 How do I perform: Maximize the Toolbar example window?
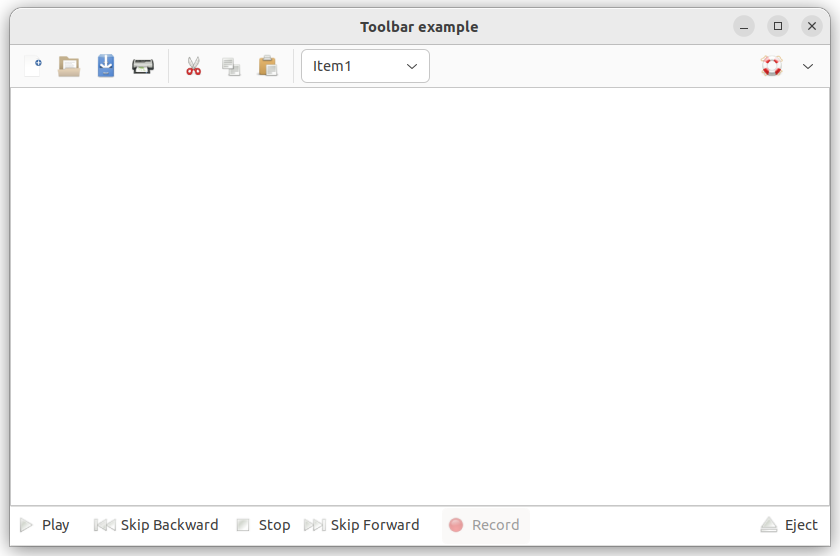[x=778, y=27]
